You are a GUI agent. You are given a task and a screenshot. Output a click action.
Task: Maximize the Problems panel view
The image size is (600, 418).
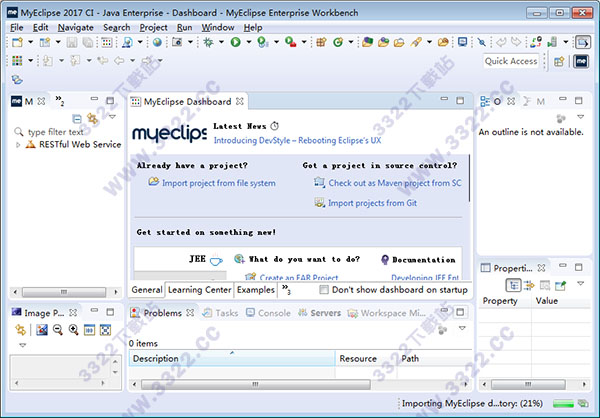[x=460, y=312]
